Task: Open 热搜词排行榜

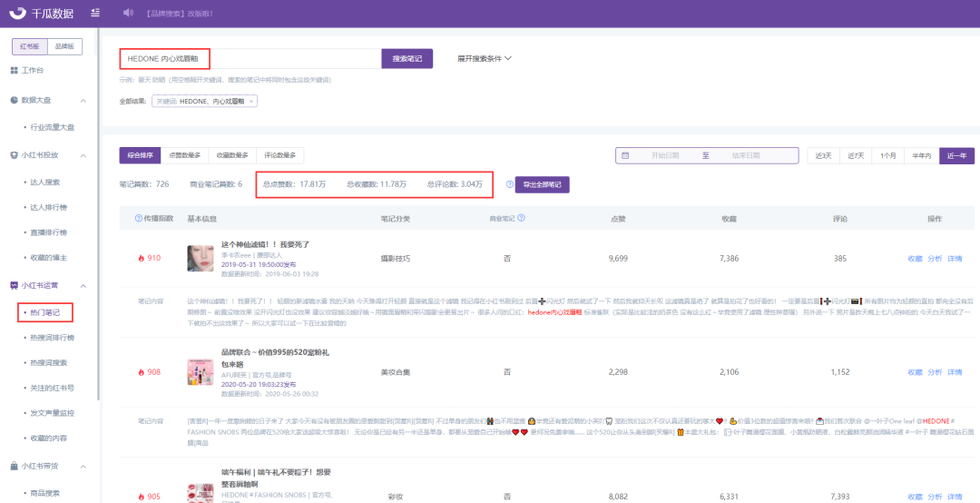Action: click(53, 338)
